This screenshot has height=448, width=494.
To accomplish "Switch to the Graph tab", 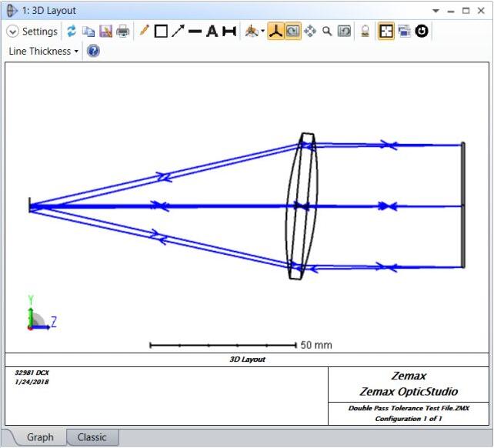I will 40,437.
